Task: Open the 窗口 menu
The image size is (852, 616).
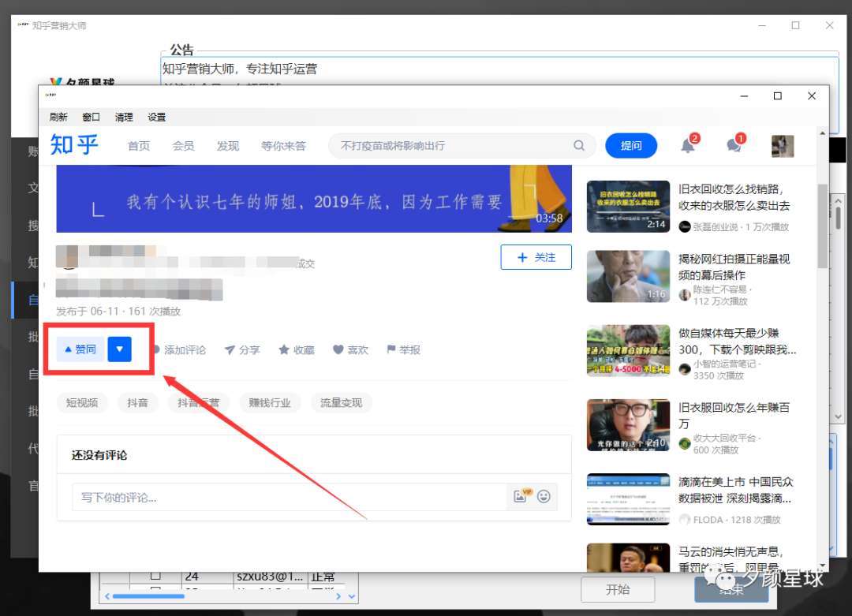Action: point(92,117)
